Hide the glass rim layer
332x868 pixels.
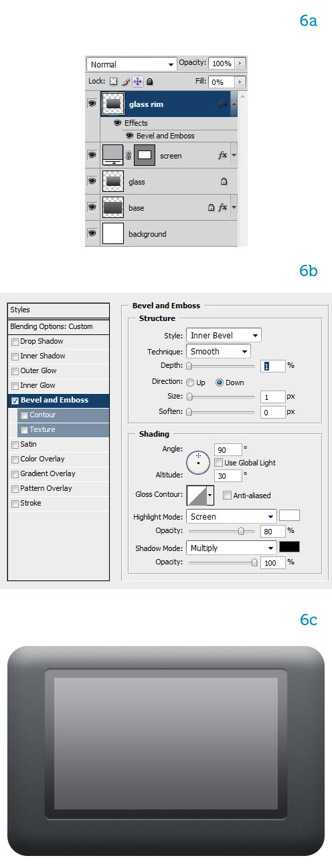tap(92, 104)
